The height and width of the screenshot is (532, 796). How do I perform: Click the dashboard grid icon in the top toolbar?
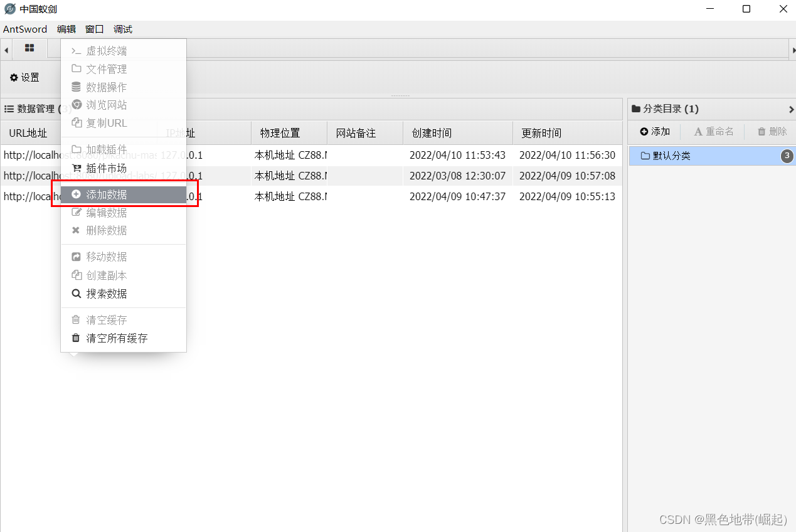click(x=29, y=48)
